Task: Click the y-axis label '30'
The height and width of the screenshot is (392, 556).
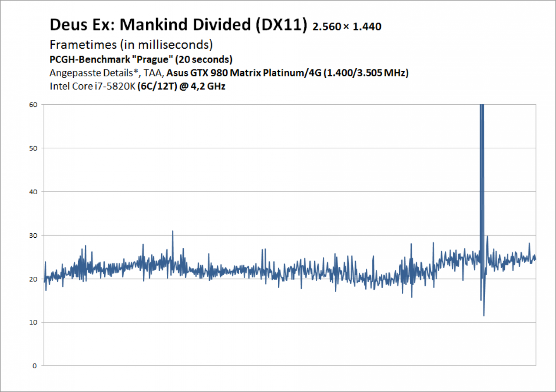Action: 34,235
